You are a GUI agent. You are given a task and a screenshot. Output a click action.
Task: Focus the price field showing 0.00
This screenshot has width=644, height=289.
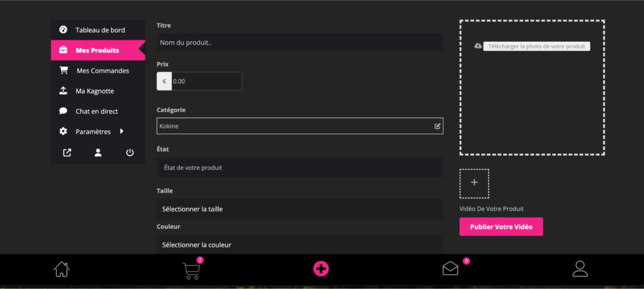point(206,81)
